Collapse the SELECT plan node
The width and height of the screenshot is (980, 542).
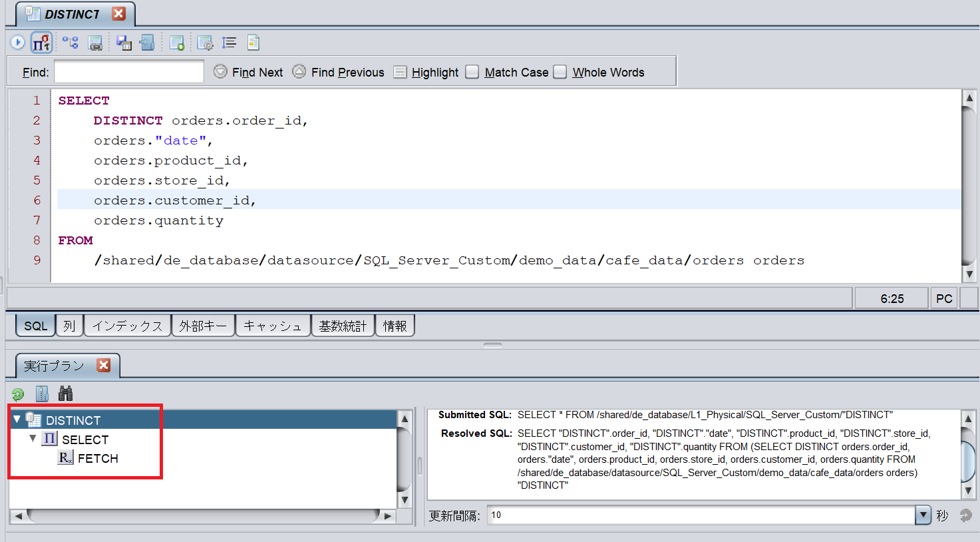pyautogui.click(x=33, y=439)
